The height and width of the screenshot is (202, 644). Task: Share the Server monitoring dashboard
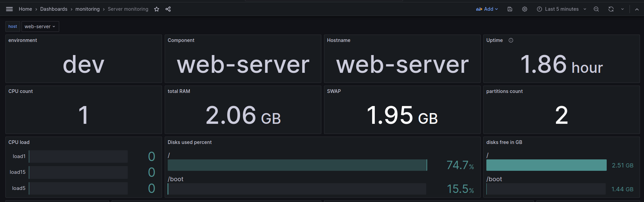tap(168, 9)
